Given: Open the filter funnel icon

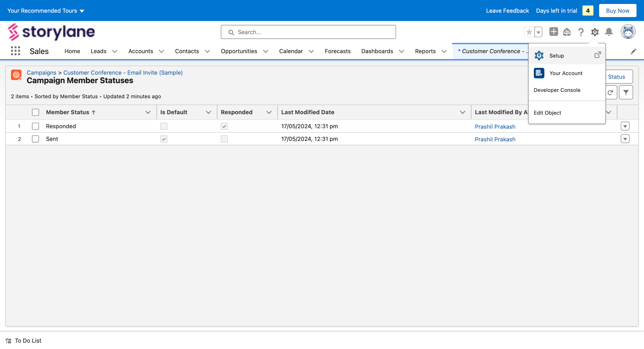Looking at the screenshot, I should (x=626, y=92).
